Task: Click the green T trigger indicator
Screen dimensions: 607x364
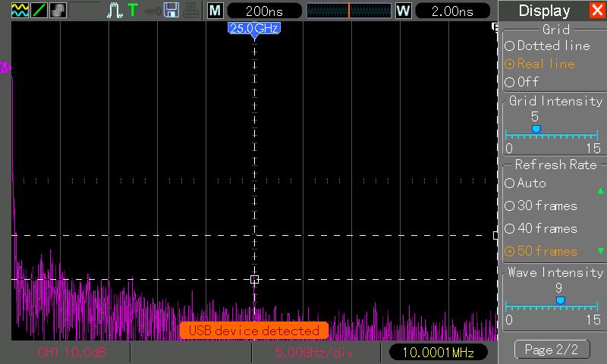Action: (133, 10)
